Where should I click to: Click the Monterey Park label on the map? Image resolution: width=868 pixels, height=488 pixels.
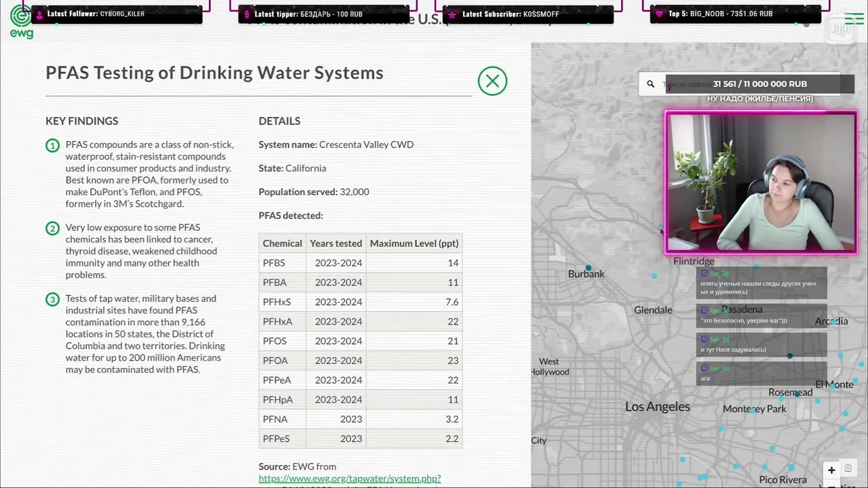pos(755,409)
